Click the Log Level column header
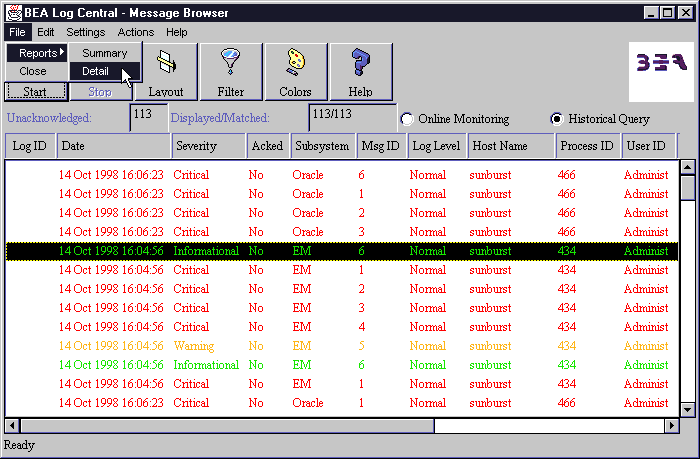Image resolution: width=700 pixels, height=459 pixels. [x=437, y=146]
